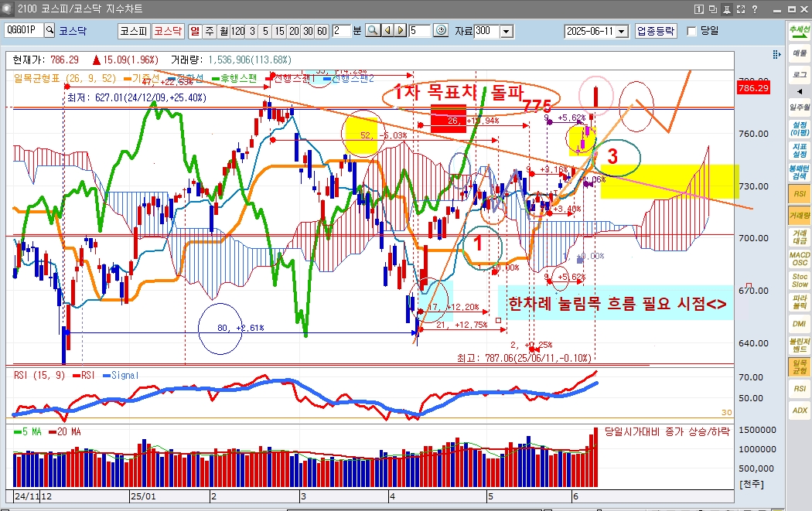This screenshot has height=511, width=812.
Task: Select the 15 period button
Action: pos(280,31)
